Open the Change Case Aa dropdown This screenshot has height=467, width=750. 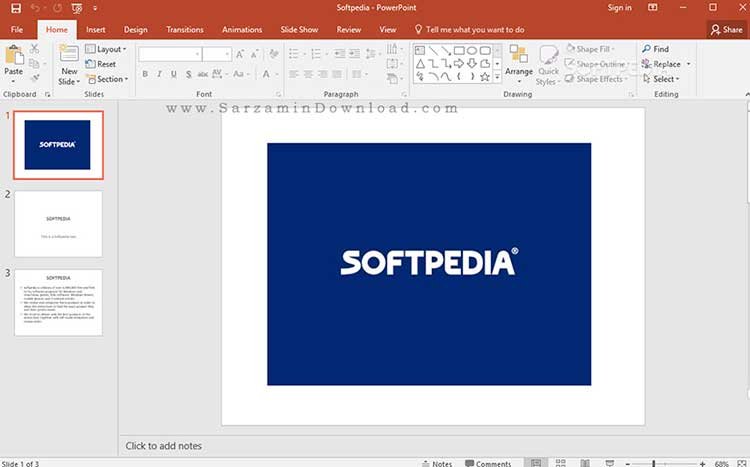pyautogui.click(x=241, y=74)
